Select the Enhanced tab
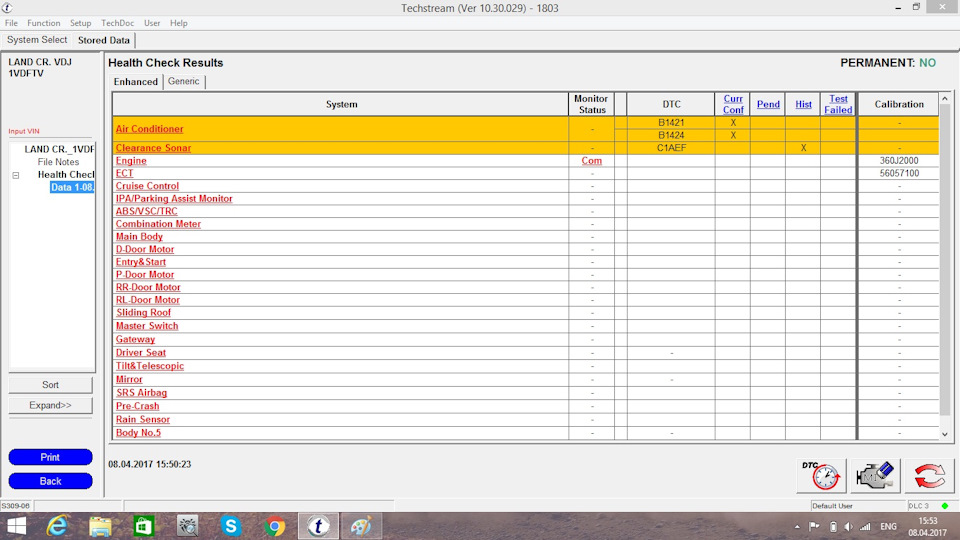Screen dimensions: 960x540 pos(135,81)
